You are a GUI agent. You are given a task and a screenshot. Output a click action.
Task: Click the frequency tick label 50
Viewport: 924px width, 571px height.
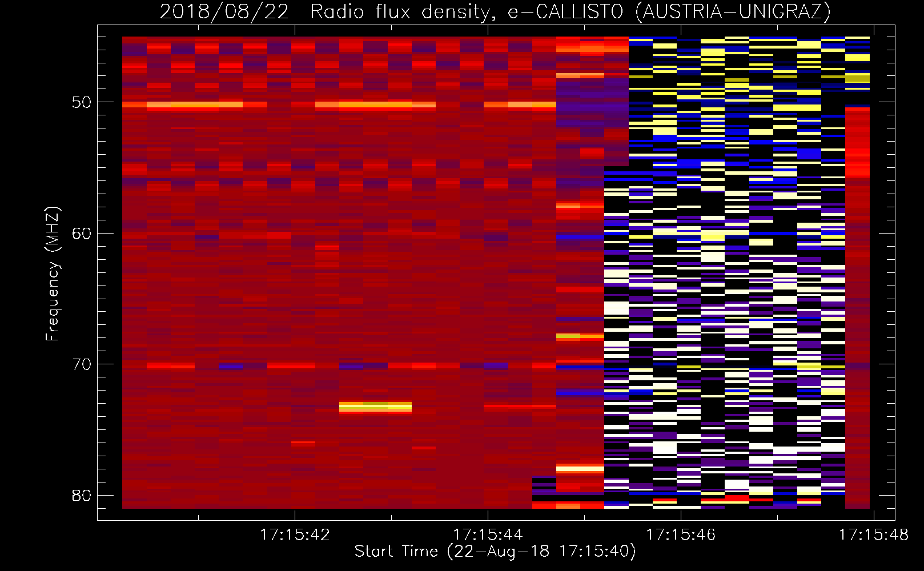pos(82,102)
